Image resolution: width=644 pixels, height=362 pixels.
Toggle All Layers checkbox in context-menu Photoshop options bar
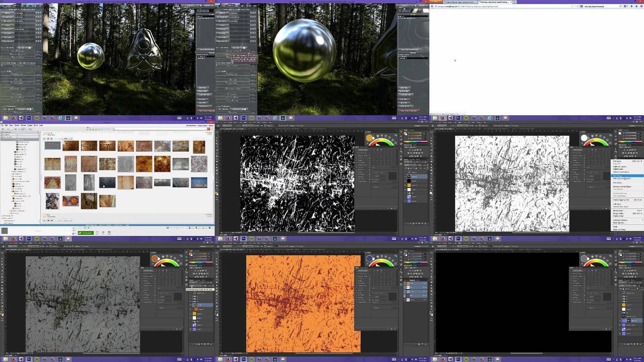(x=511, y=126)
